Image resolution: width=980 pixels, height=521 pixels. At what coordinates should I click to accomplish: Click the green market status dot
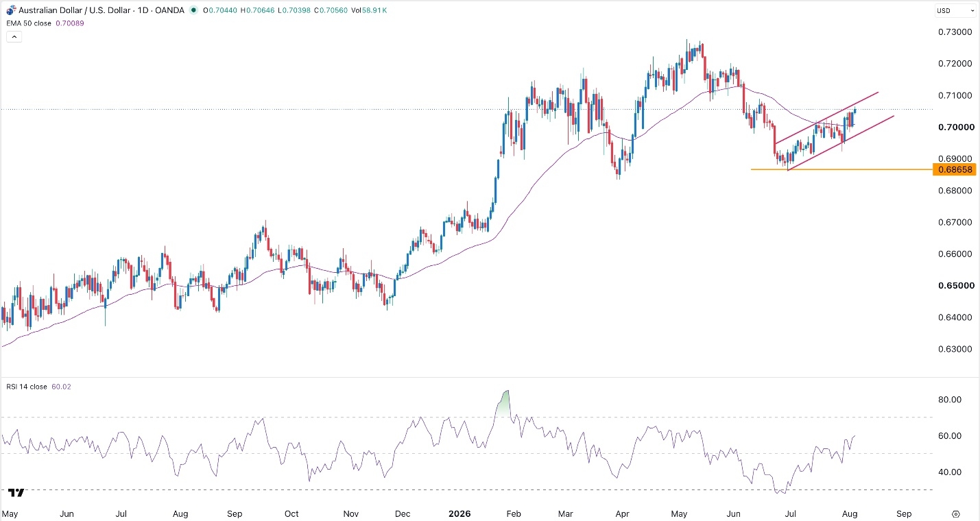pyautogui.click(x=195, y=10)
